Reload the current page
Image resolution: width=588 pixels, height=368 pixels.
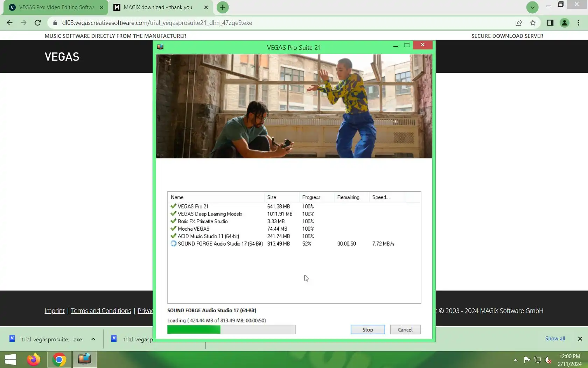[38, 23]
